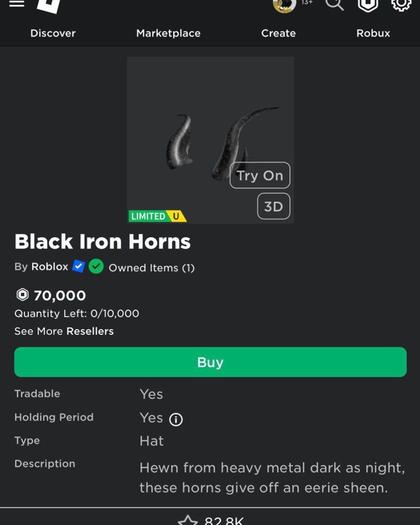Click your profile avatar picture
This screenshot has height=525, width=420.
click(283, 6)
